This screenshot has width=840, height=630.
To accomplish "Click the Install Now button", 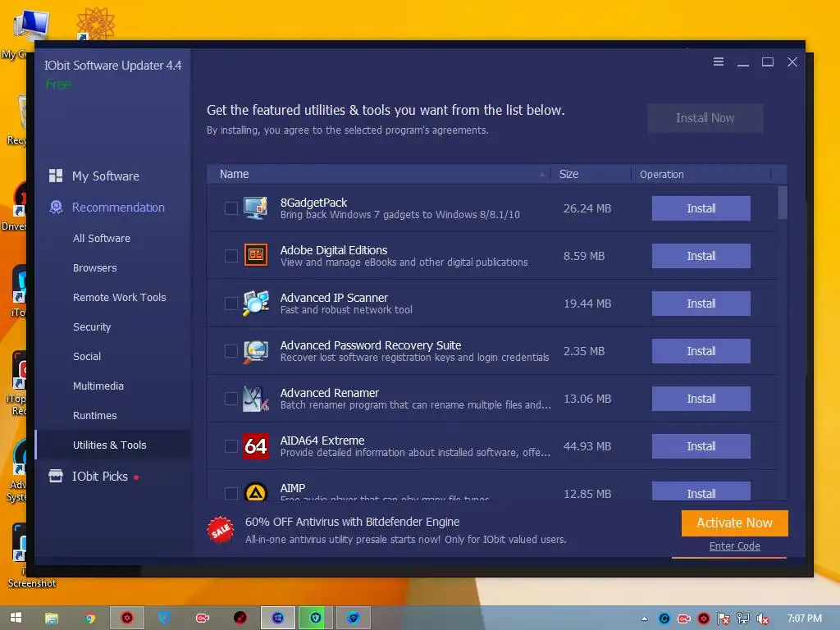I will [705, 118].
